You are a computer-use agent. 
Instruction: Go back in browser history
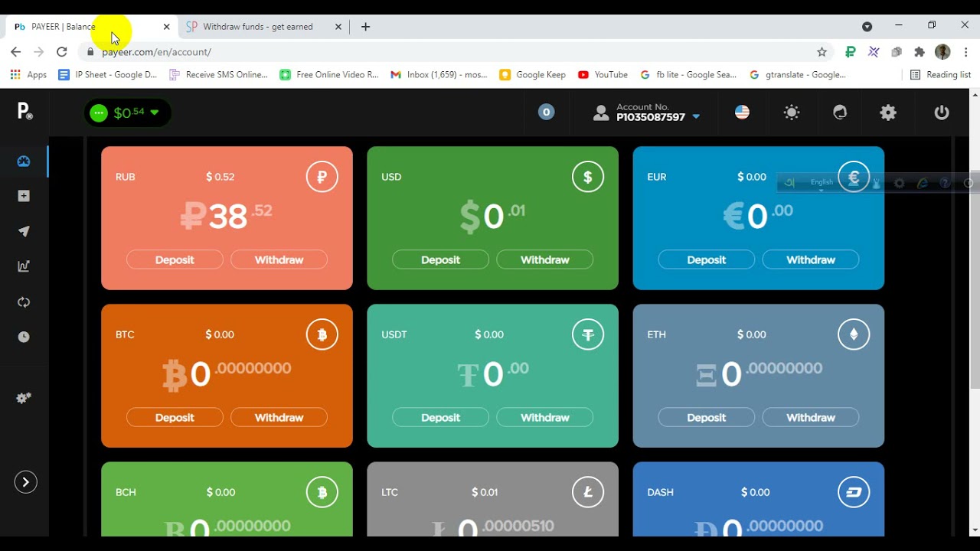[15, 52]
